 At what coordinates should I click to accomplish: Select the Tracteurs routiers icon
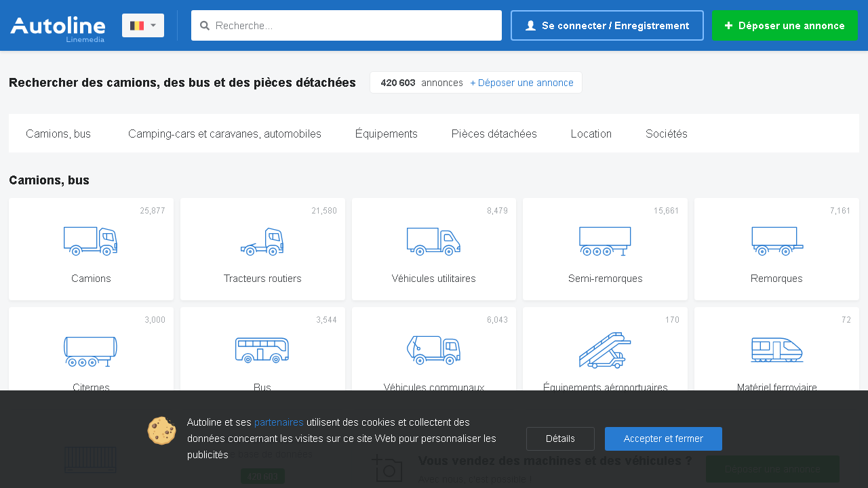click(262, 241)
